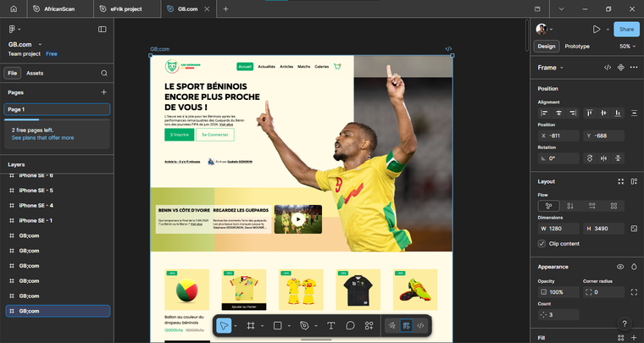Expand the shape tools dropdown arrow

pos(289,326)
